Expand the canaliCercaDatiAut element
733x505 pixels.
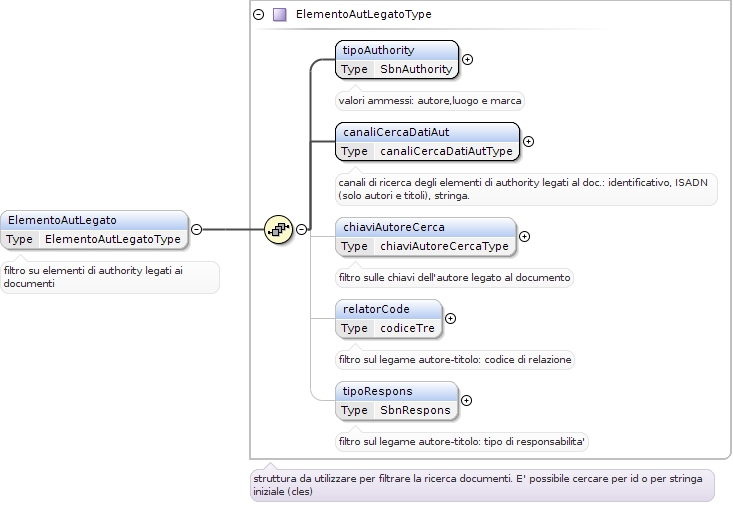(528, 141)
